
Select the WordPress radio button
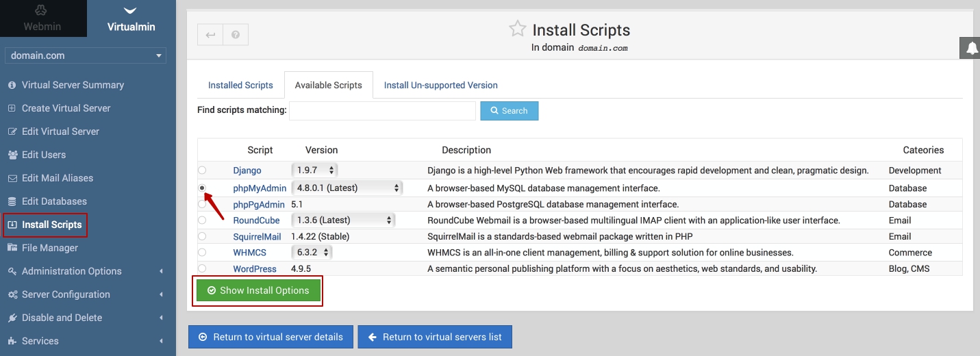click(x=202, y=268)
